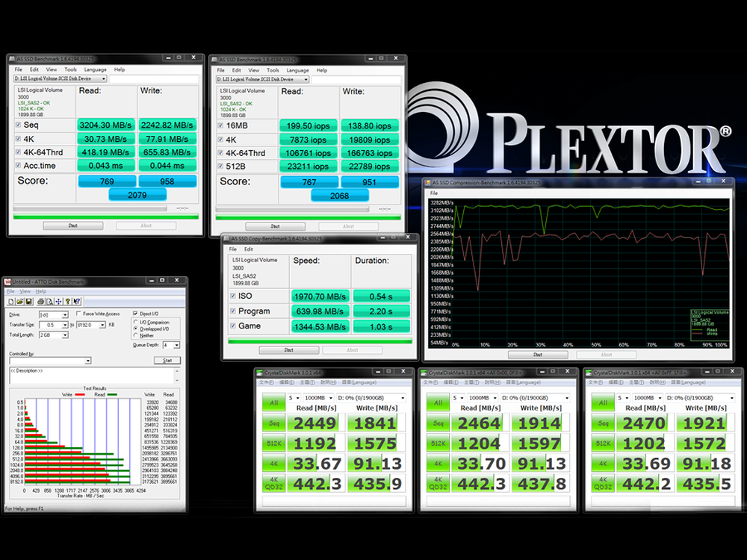747x560 pixels.
Task: Open Language menu in AS SSD iops window
Action: pos(298,70)
